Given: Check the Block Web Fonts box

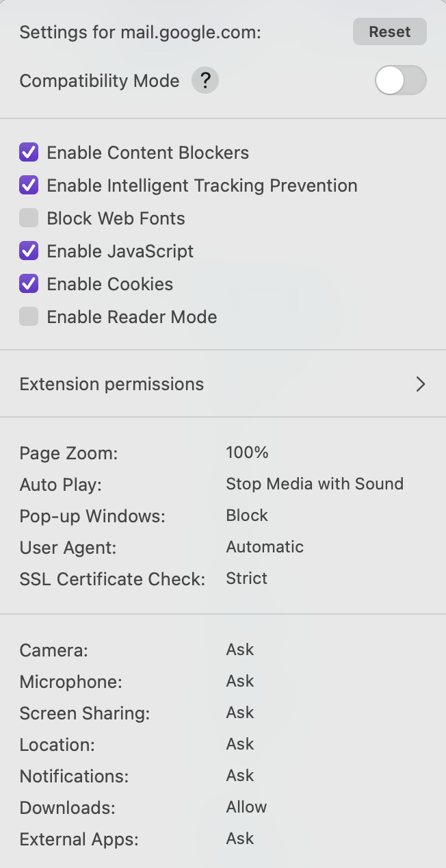Looking at the screenshot, I should [29, 218].
